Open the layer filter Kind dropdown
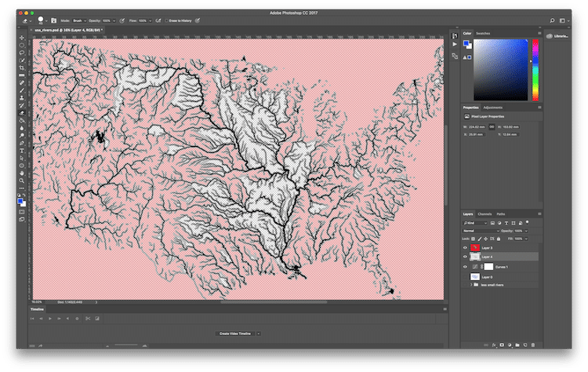 475,223
